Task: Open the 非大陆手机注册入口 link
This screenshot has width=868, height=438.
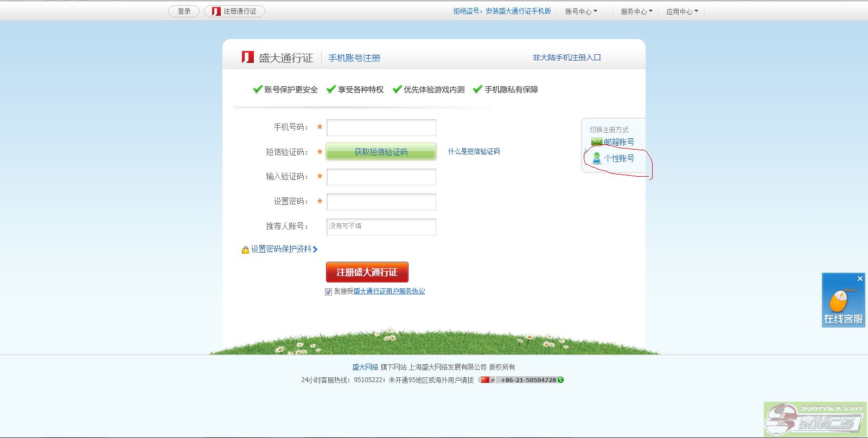Action: pos(566,57)
